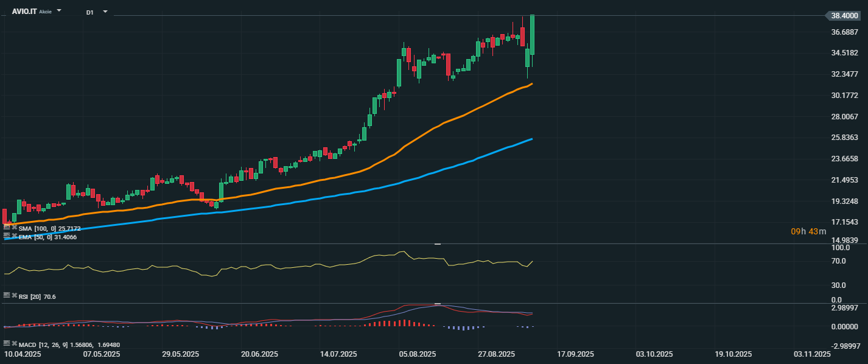Click the 21.4953 price axis label
This screenshot has width=868, height=364.
coord(845,180)
